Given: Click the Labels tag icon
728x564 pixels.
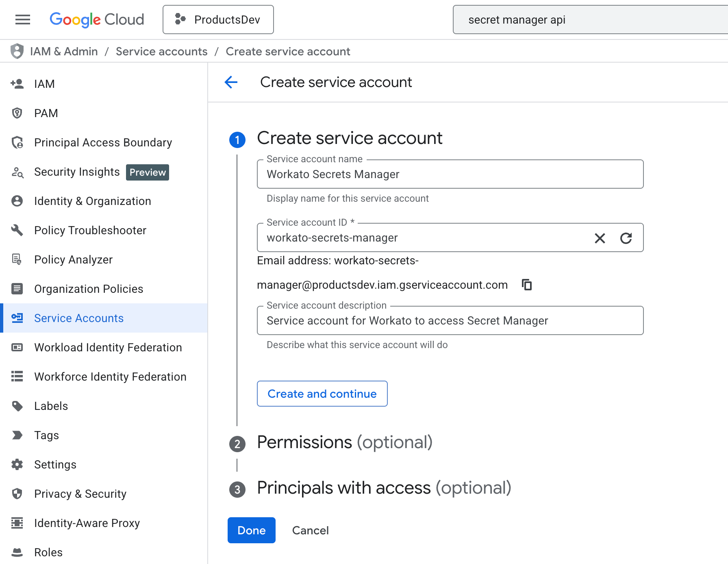Looking at the screenshot, I should (x=17, y=406).
